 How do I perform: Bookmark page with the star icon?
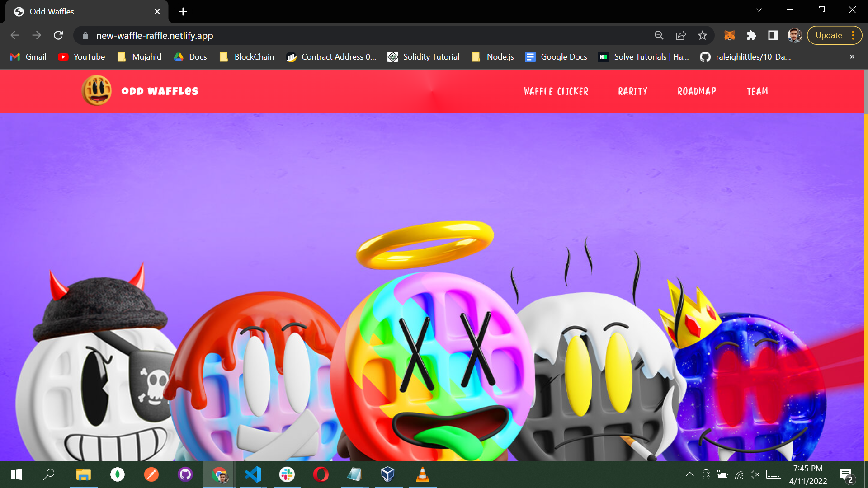click(x=702, y=35)
